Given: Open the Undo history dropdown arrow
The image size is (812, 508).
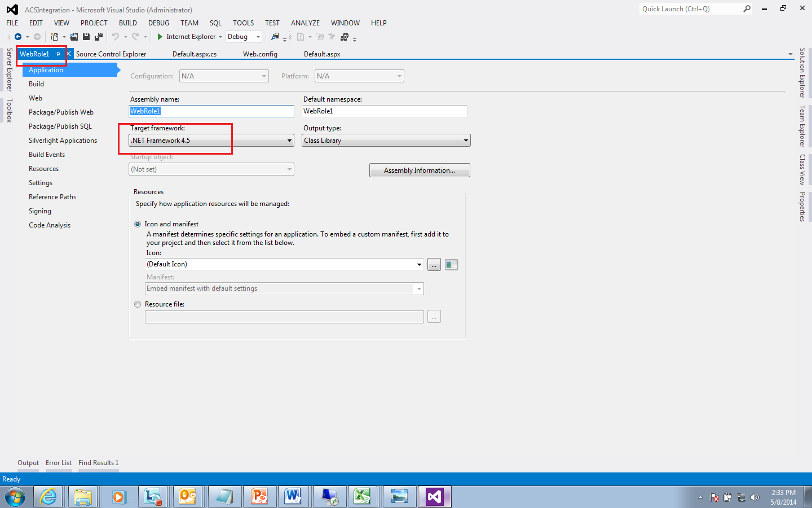Looking at the screenshot, I should coord(125,37).
